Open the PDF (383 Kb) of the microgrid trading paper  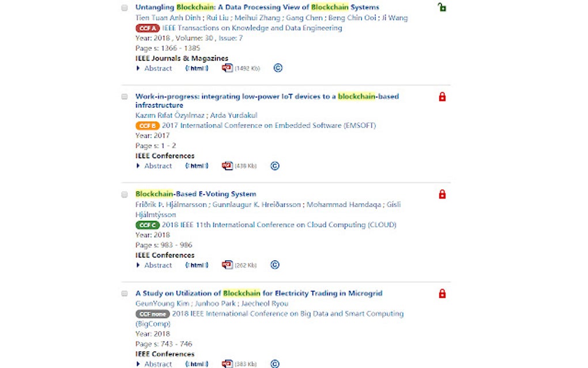pyautogui.click(x=227, y=363)
